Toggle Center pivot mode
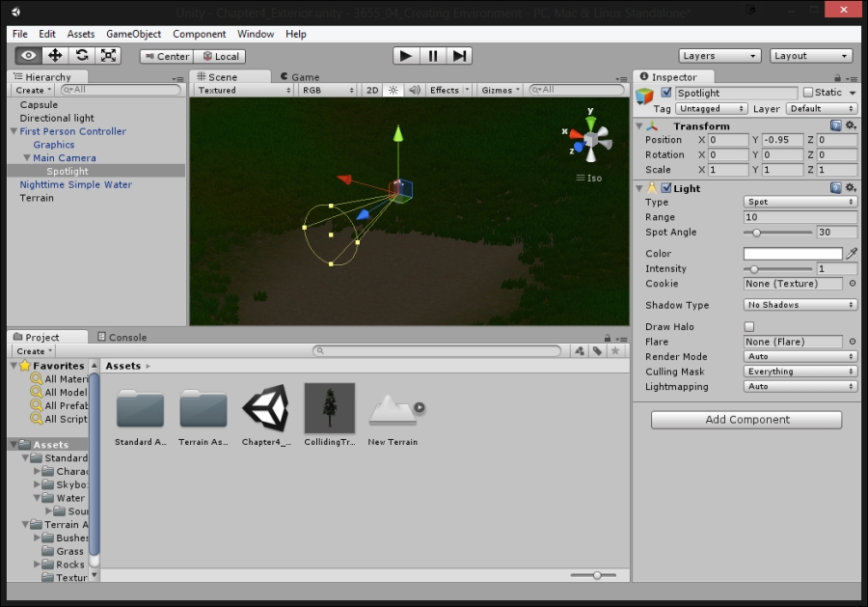This screenshot has width=868, height=607. point(167,56)
